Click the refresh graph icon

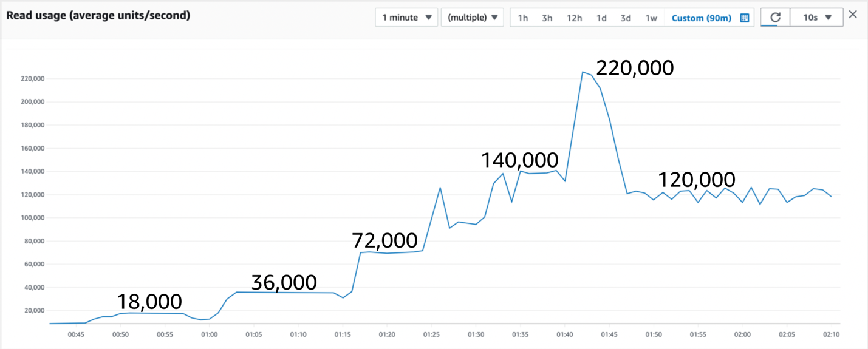(775, 18)
